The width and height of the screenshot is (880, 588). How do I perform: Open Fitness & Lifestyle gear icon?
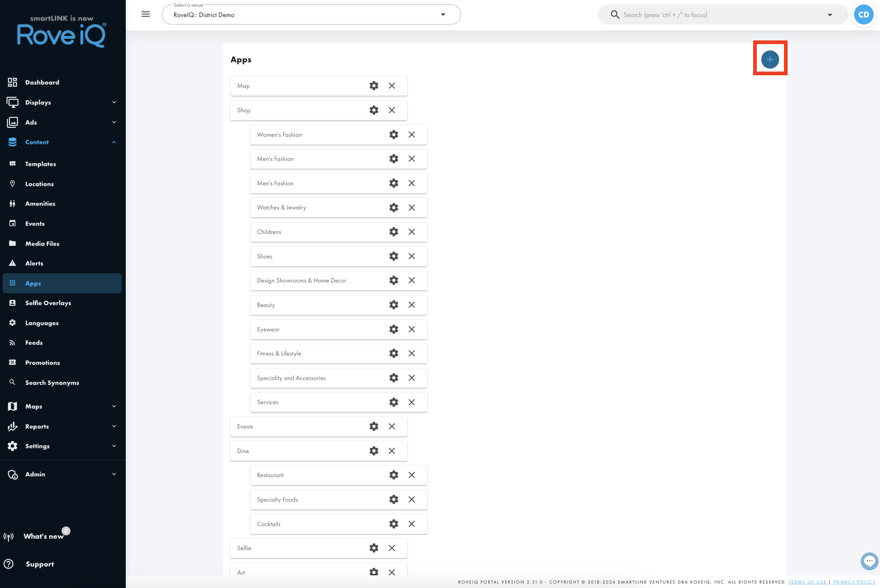point(394,353)
